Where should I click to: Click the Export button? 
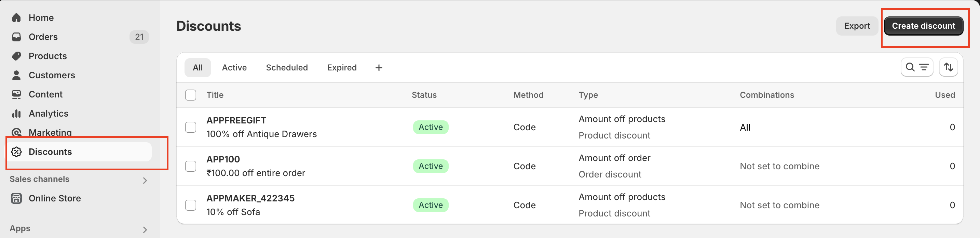tap(857, 26)
